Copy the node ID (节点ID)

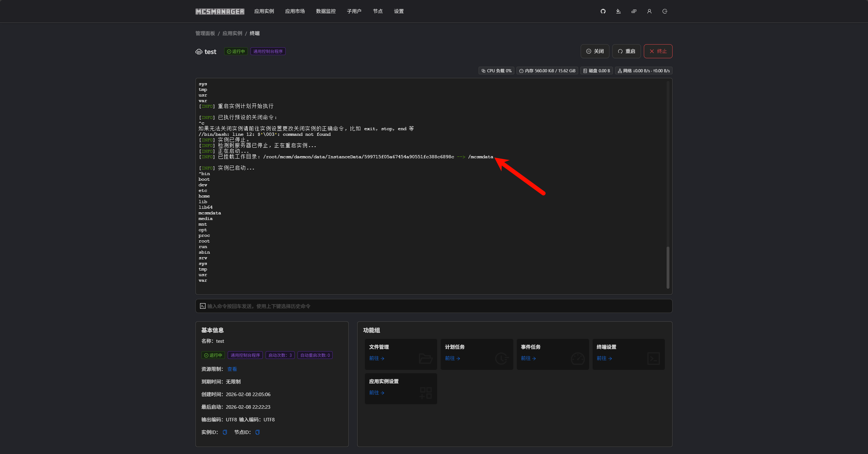tap(258, 432)
